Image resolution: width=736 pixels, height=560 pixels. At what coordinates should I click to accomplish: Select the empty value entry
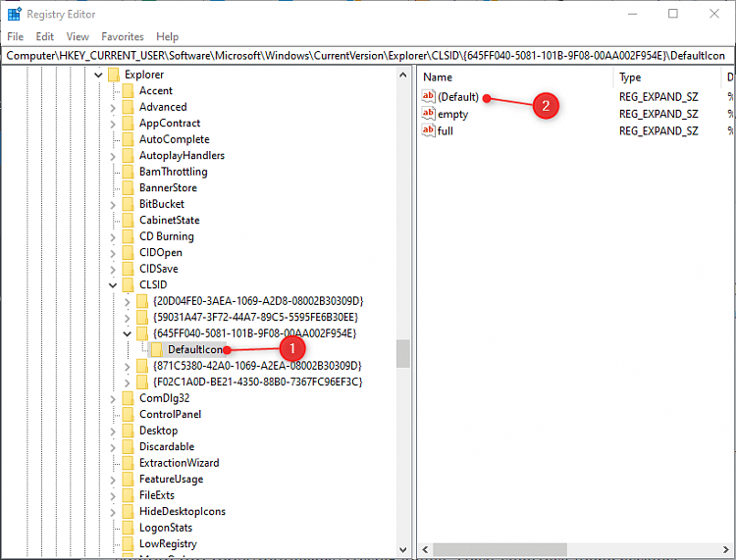(x=452, y=114)
